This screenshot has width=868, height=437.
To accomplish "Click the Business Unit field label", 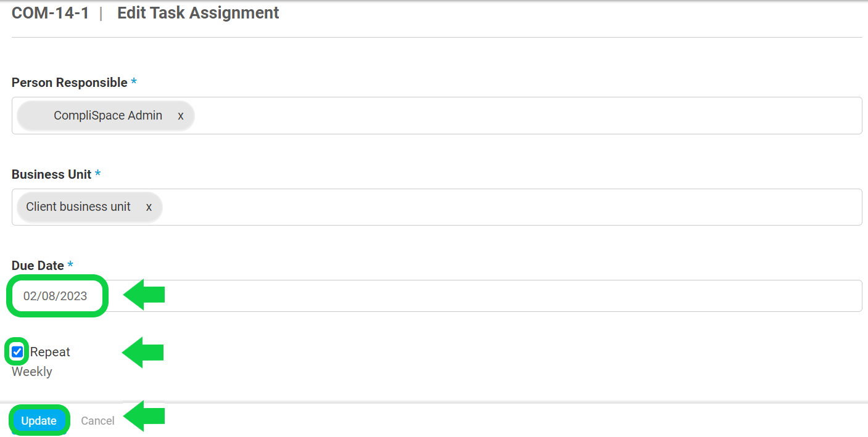I will click(x=52, y=174).
